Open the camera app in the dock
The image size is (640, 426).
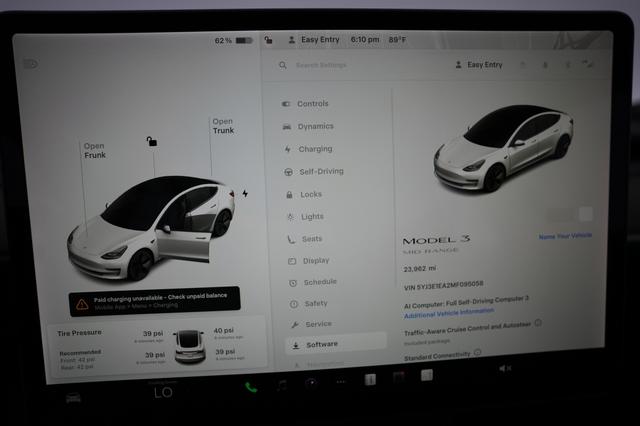(x=311, y=383)
